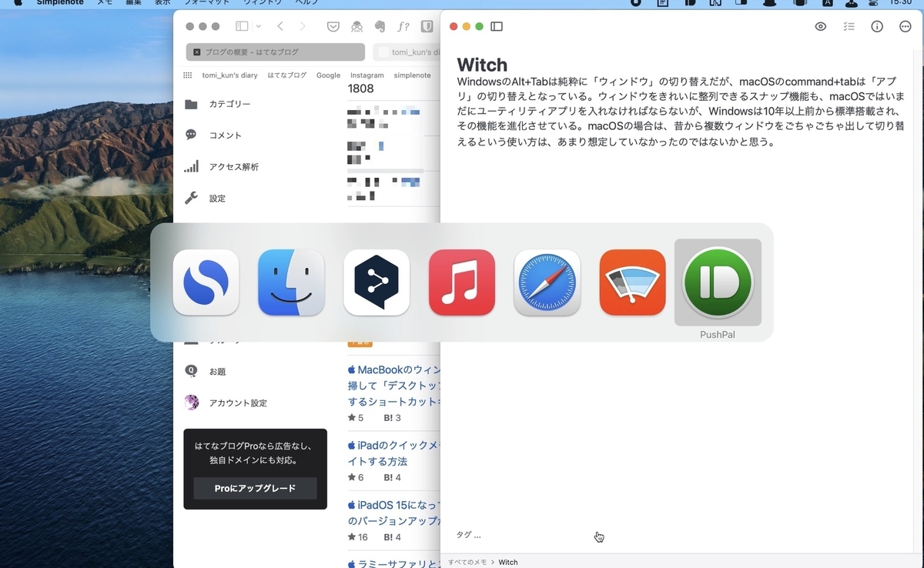This screenshot has height=568, width=924.
Task: Open tomi_kun's diary bookmark
Action: 229,75
